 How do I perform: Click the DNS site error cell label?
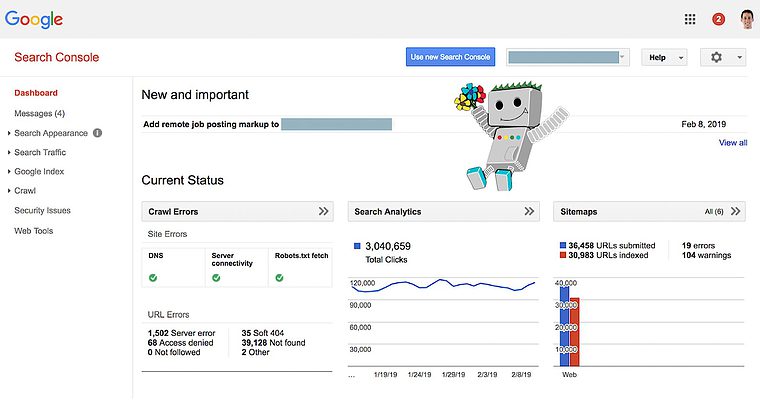[156, 256]
